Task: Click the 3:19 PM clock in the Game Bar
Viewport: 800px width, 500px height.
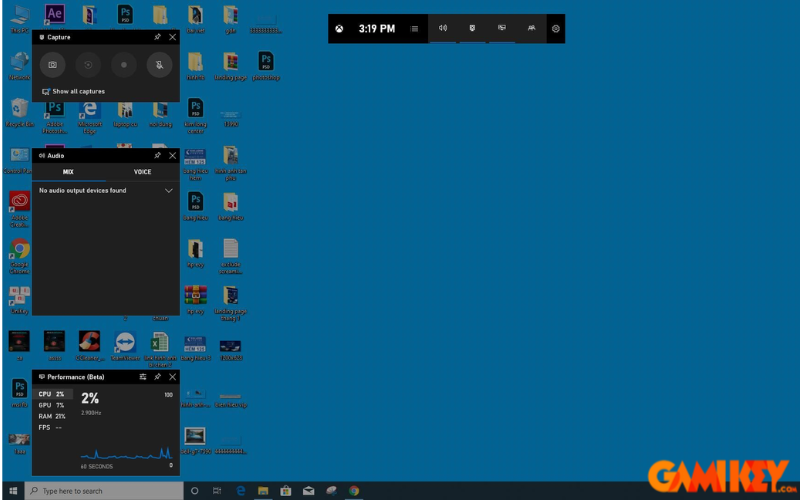Action: point(377,29)
